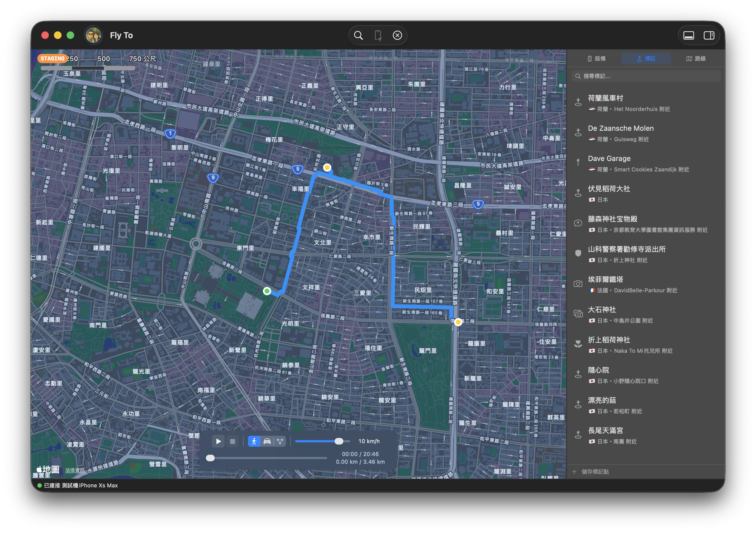This screenshot has width=756, height=533.
Task: Click the 已連接 測試機 iPhone Xs Max status
Action: click(81, 485)
